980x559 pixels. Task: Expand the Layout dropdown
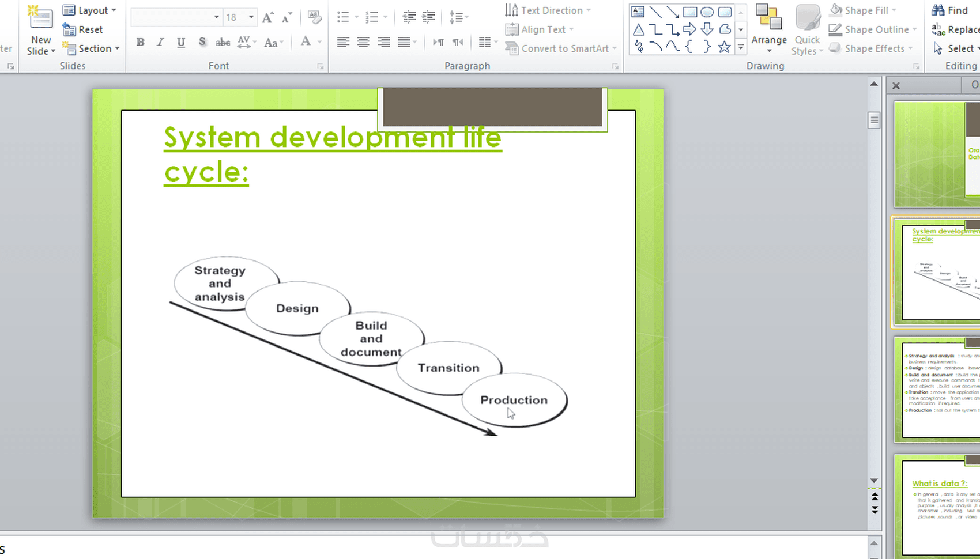[x=90, y=10]
